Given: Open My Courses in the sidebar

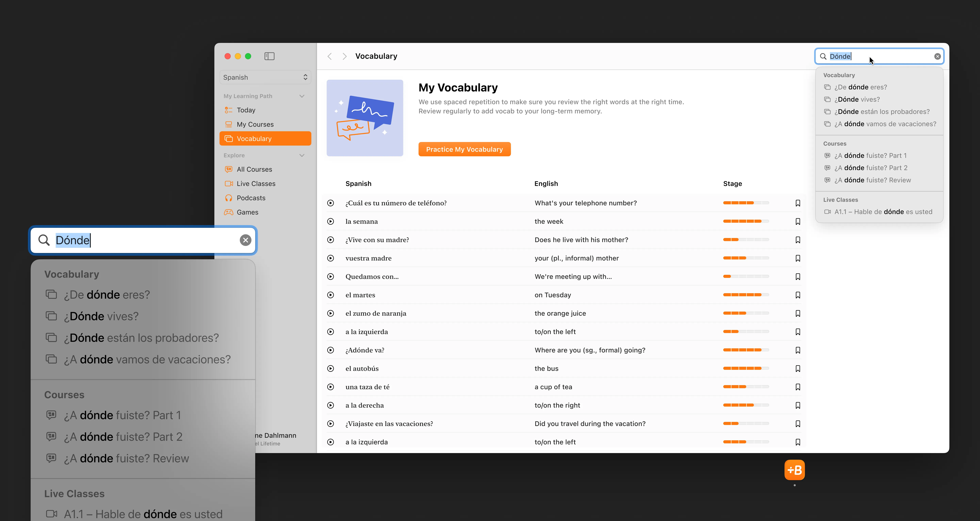Looking at the screenshot, I should tap(265, 124).
